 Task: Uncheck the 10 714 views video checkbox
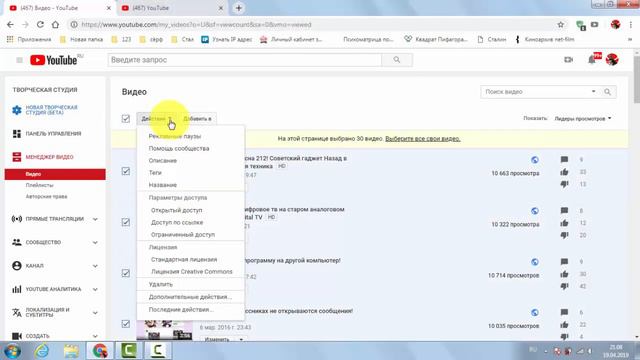pyautogui.click(x=126, y=273)
